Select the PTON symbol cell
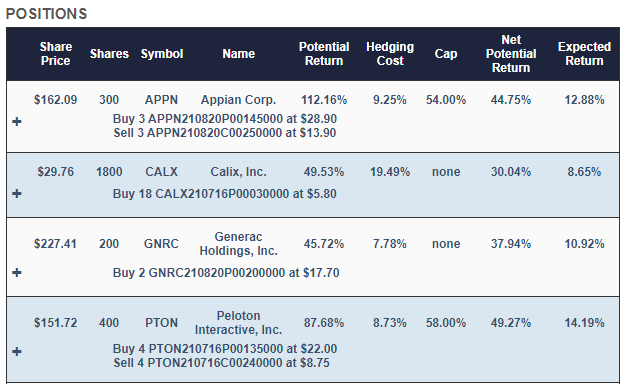 (x=161, y=323)
